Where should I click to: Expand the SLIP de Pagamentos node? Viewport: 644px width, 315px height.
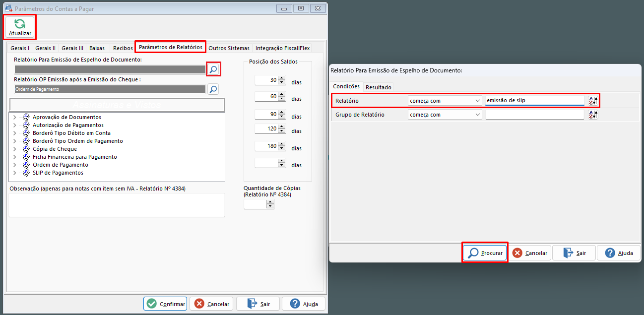pyautogui.click(x=14, y=173)
